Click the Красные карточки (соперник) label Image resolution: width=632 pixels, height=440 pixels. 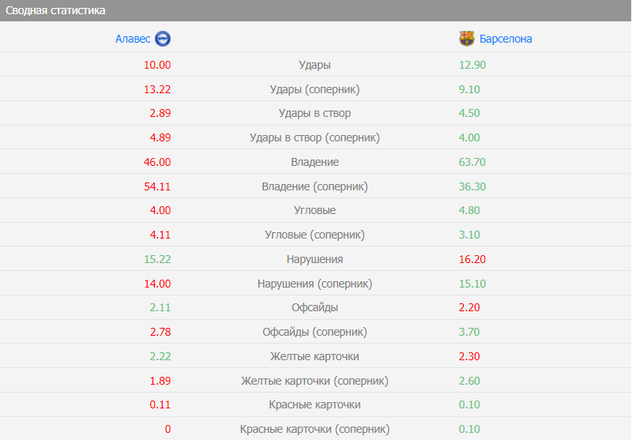pos(315,429)
